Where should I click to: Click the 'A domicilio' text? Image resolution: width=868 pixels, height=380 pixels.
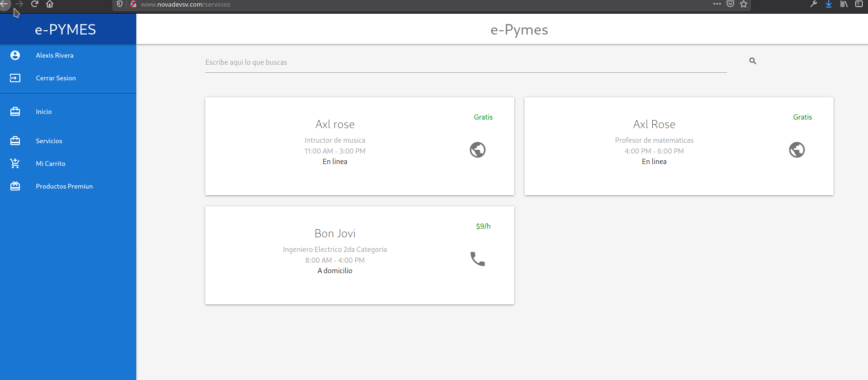point(335,271)
